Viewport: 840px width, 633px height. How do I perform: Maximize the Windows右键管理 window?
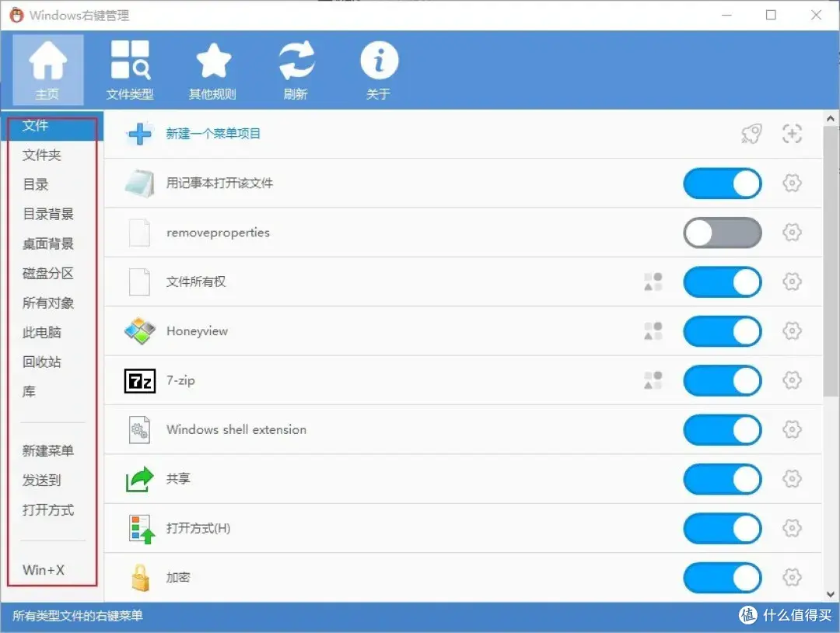point(771,15)
